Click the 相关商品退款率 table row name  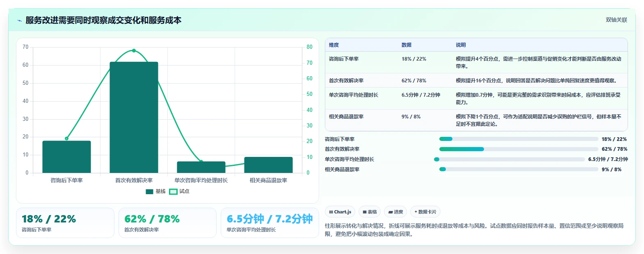click(x=346, y=117)
